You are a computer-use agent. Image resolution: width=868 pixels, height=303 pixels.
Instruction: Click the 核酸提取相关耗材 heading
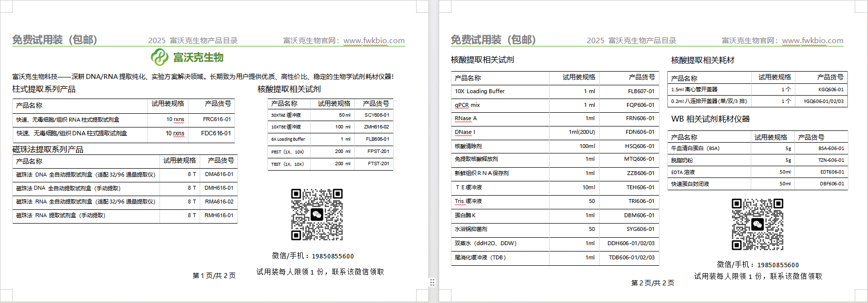point(703,60)
